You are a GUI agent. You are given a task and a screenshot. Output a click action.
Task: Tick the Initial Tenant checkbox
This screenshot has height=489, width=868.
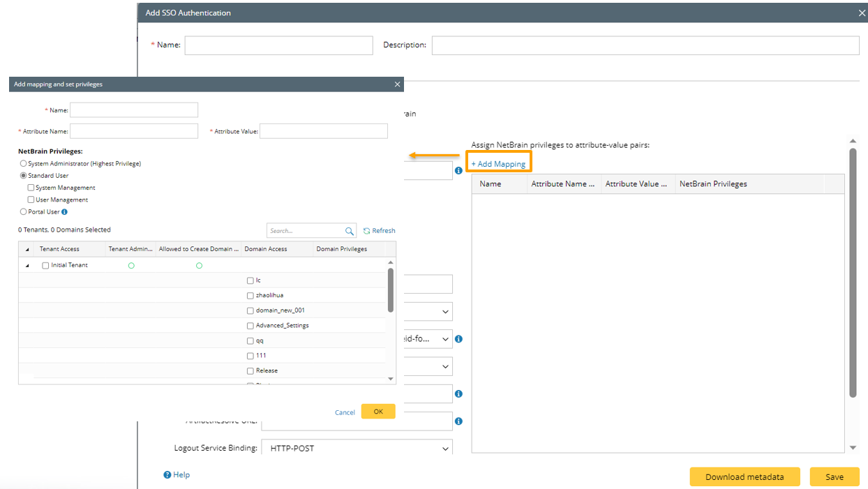click(46, 266)
